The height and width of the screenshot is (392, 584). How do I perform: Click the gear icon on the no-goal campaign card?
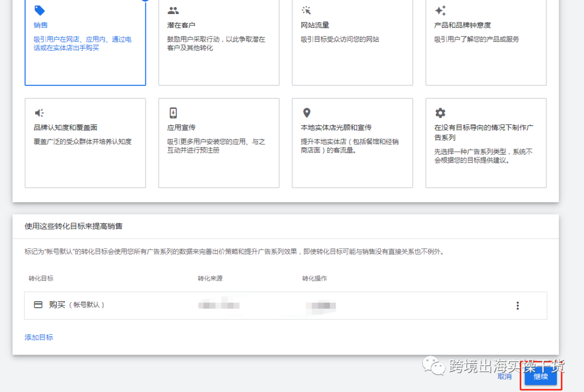tap(440, 112)
